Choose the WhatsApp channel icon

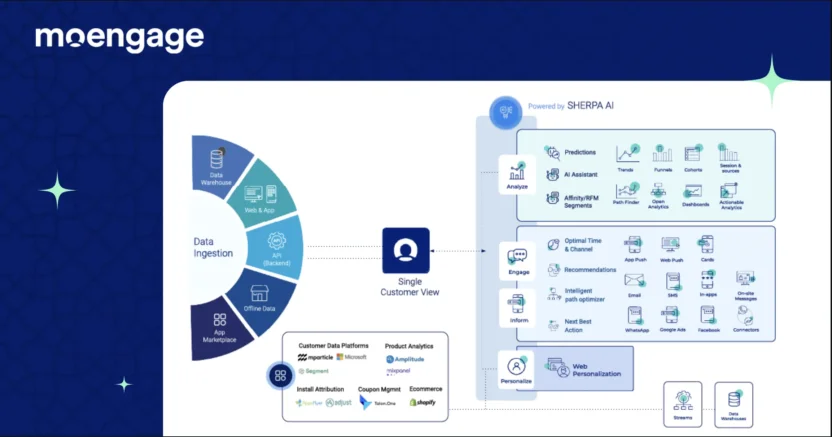click(635, 316)
